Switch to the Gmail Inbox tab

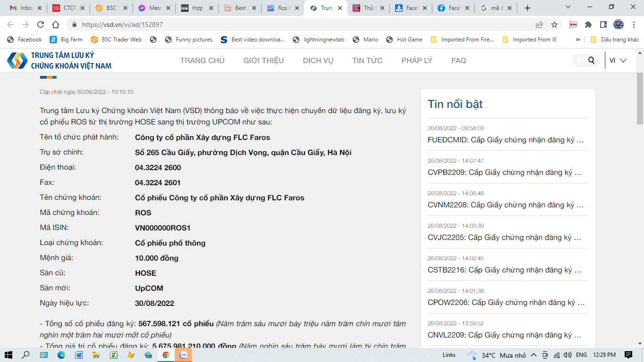click(22, 8)
